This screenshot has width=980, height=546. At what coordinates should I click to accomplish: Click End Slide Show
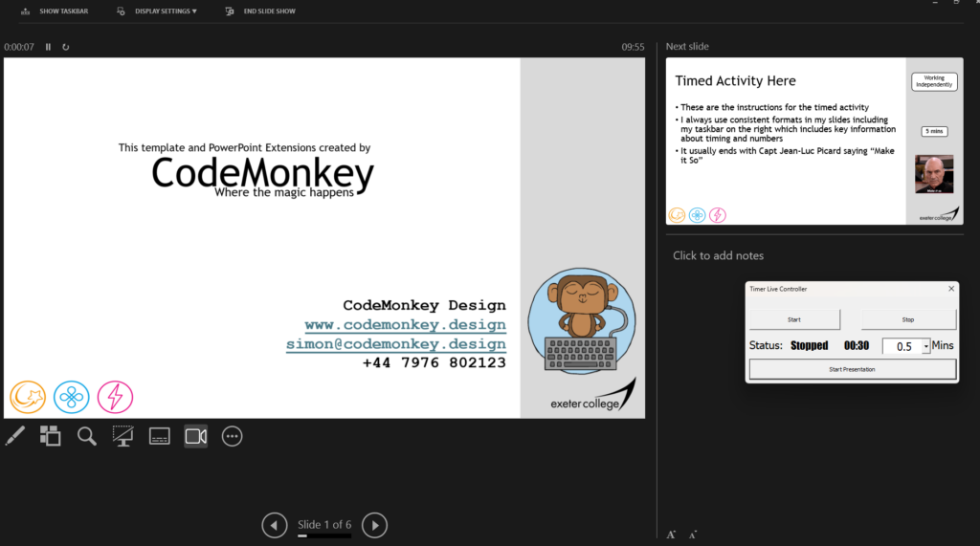pyautogui.click(x=260, y=11)
